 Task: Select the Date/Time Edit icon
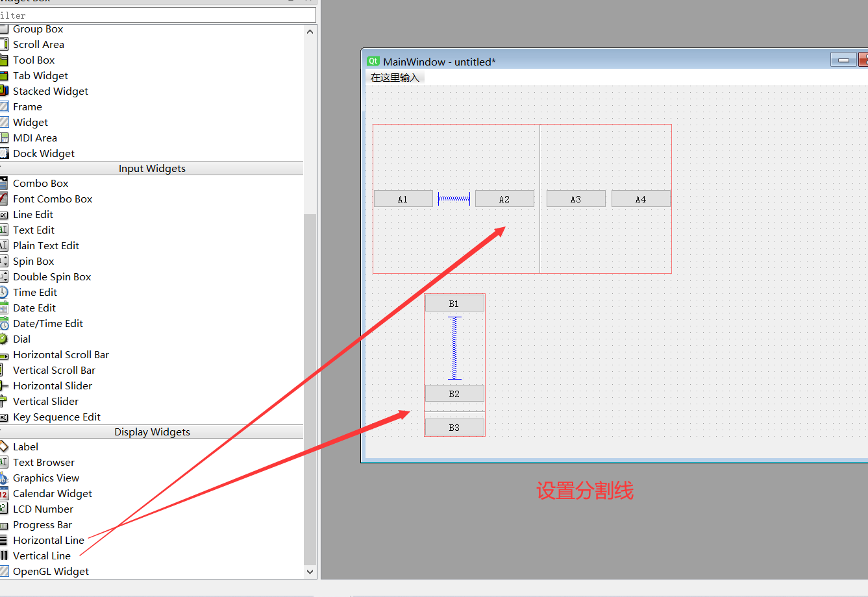click(4, 323)
